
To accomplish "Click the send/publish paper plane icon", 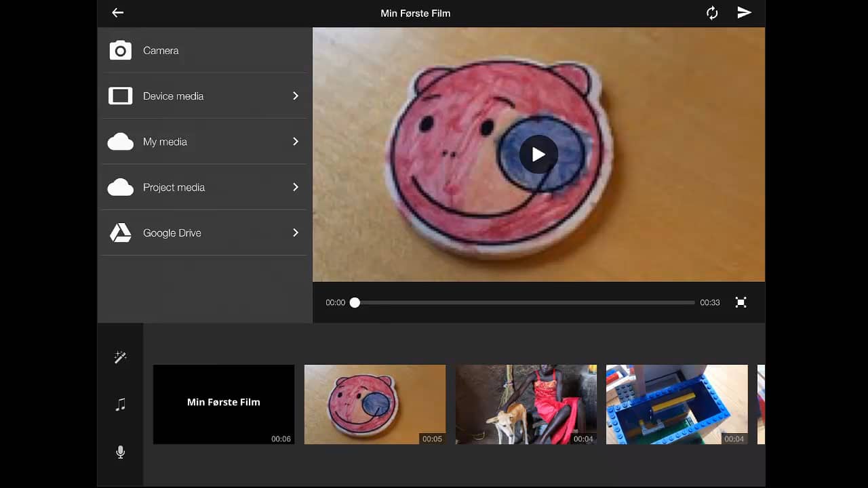I will point(745,13).
